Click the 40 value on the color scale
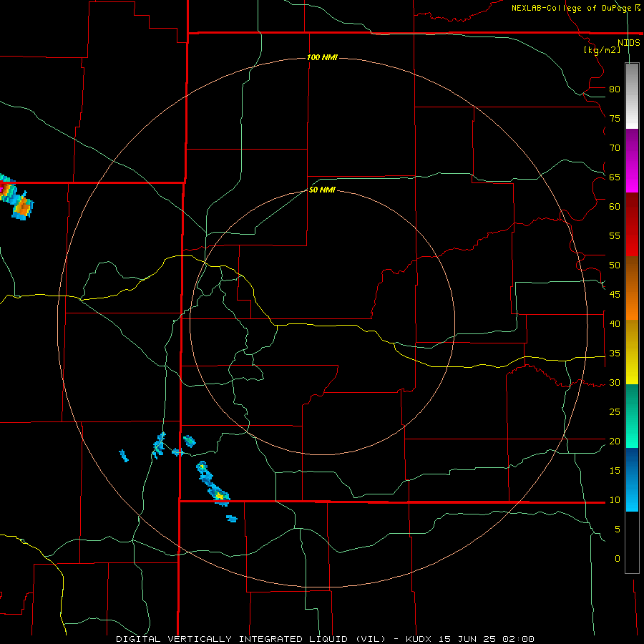 (x=615, y=324)
